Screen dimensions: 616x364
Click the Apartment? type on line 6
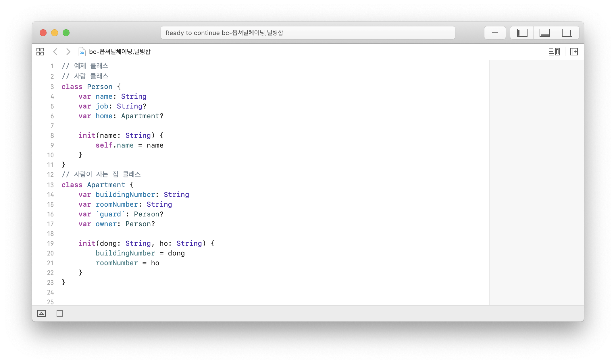tap(142, 116)
